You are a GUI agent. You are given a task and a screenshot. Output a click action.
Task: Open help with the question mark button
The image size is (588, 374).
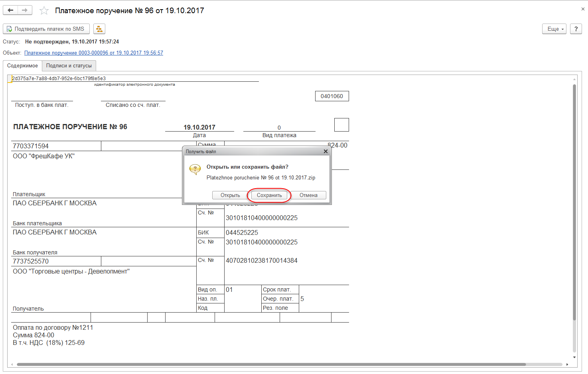[x=576, y=29]
